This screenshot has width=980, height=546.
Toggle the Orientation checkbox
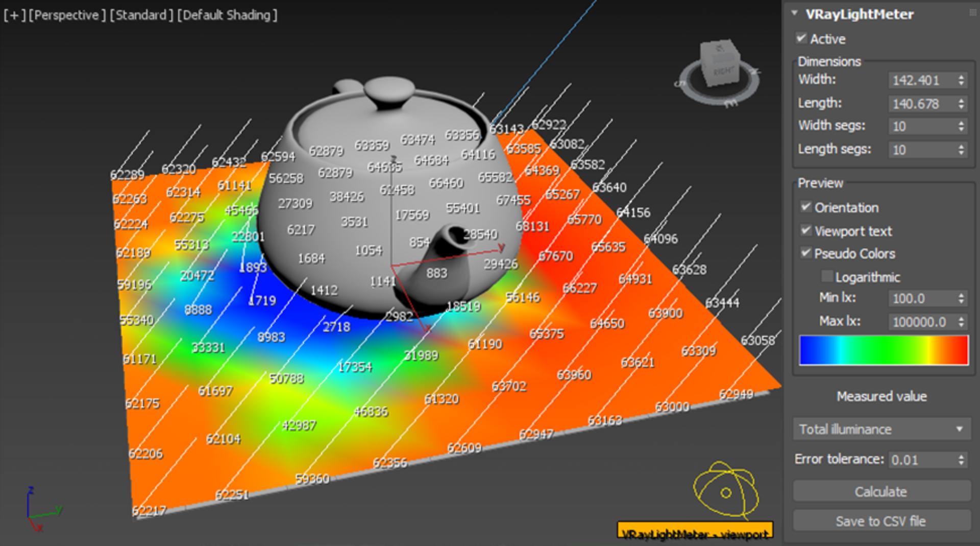805,207
